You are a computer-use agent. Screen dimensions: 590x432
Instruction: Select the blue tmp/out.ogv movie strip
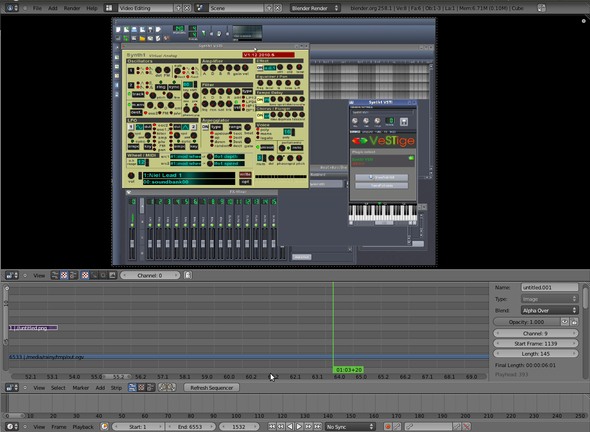click(248, 357)
